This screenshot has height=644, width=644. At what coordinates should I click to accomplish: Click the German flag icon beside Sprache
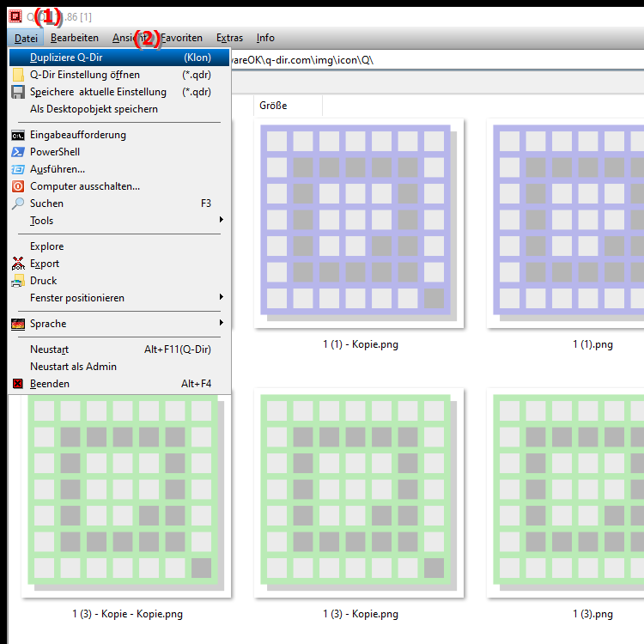click(x=18, y=324)
